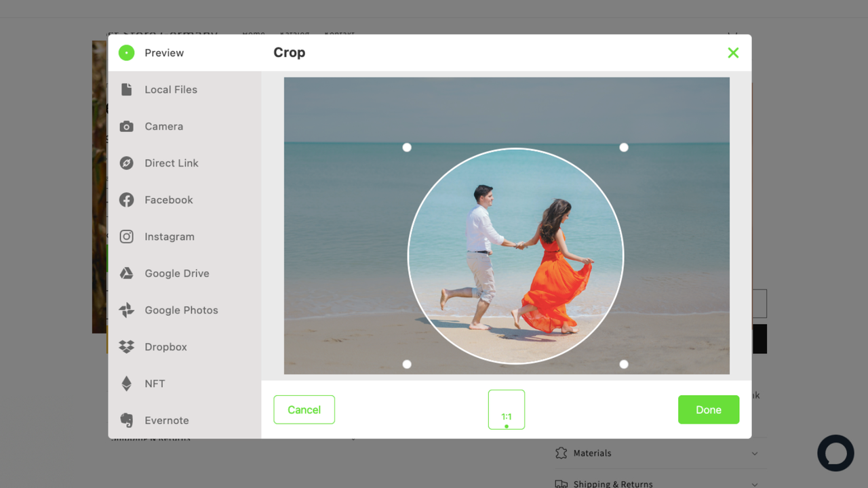Image resolution: width=868 pixels, height=488 pixels.
Task: Open the Instagram upload source
Action: tap(170, 237)
